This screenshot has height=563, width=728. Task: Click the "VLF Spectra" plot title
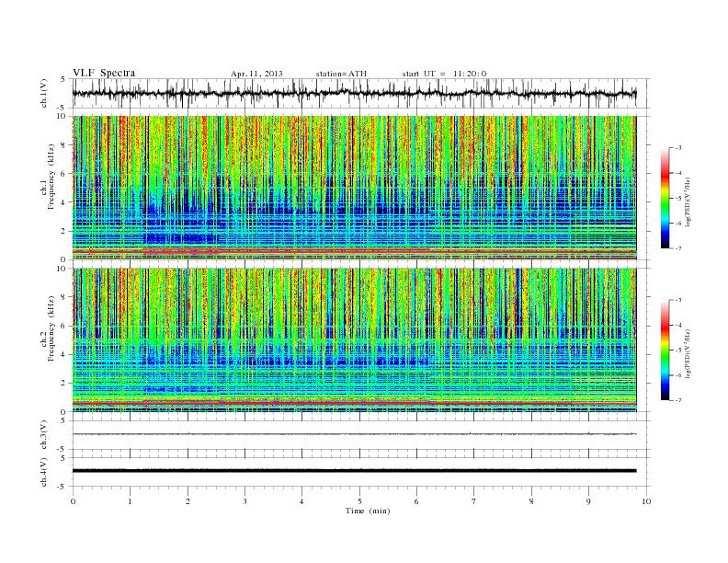tap(104, 73)
